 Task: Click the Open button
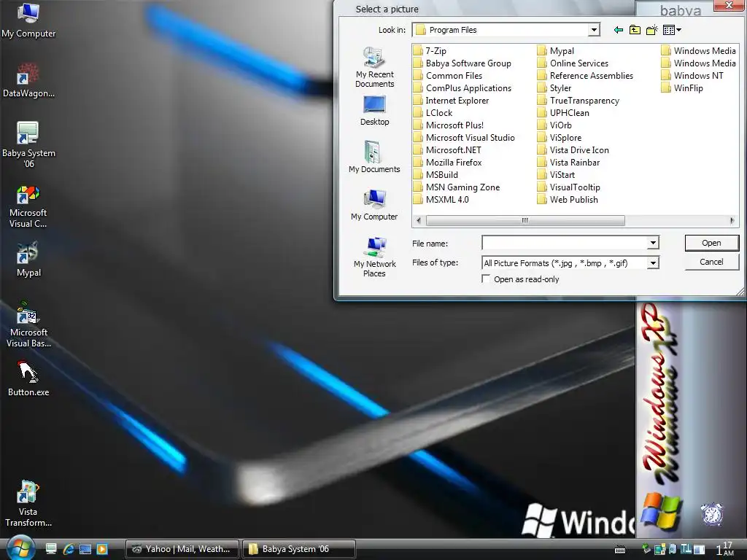pos(712,243)
